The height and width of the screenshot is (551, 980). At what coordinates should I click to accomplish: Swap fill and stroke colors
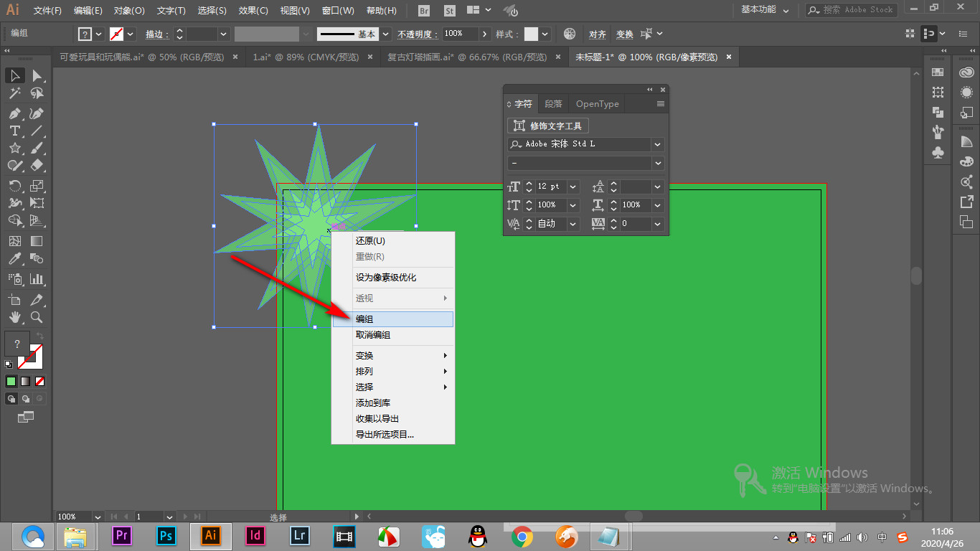tap(40, 336)
